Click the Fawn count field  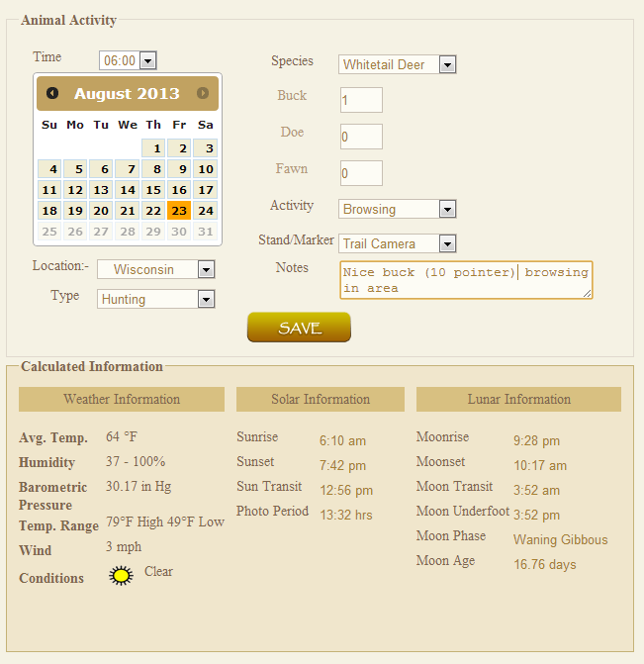point(361,173)
